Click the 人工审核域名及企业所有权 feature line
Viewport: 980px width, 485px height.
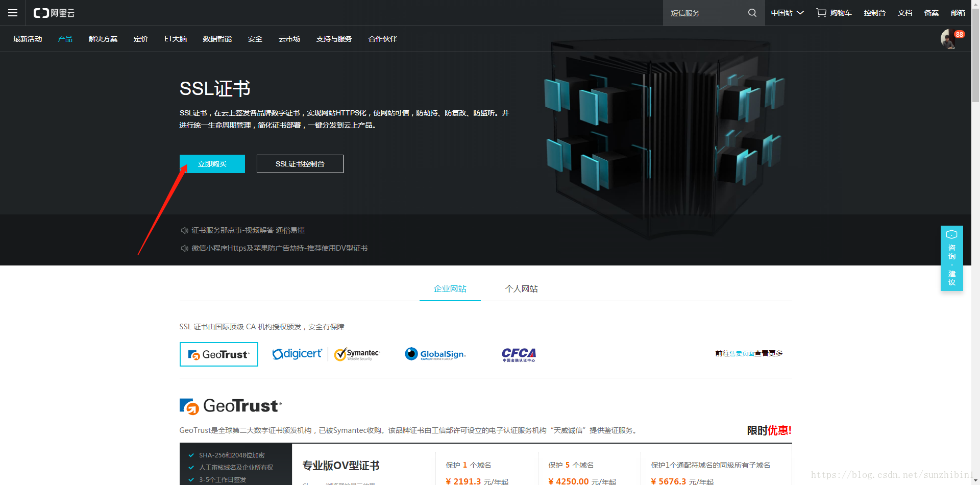click(x=236, y=468)
